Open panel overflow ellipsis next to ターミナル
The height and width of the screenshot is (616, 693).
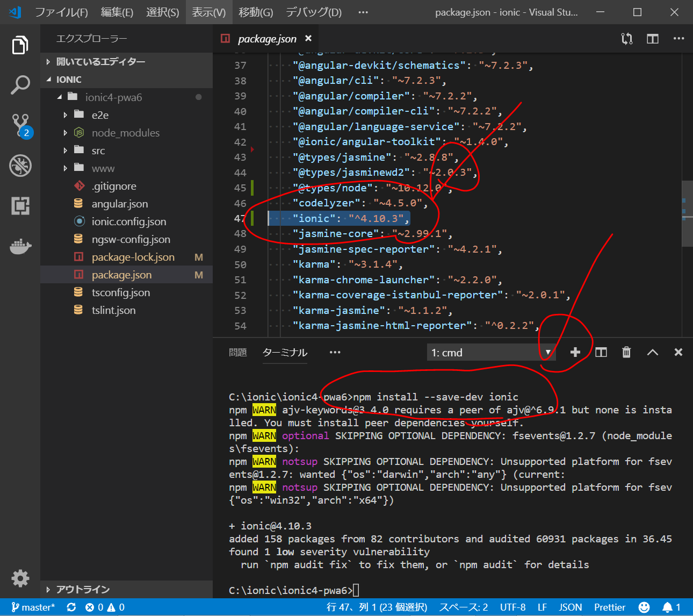[x=335, y=352]
